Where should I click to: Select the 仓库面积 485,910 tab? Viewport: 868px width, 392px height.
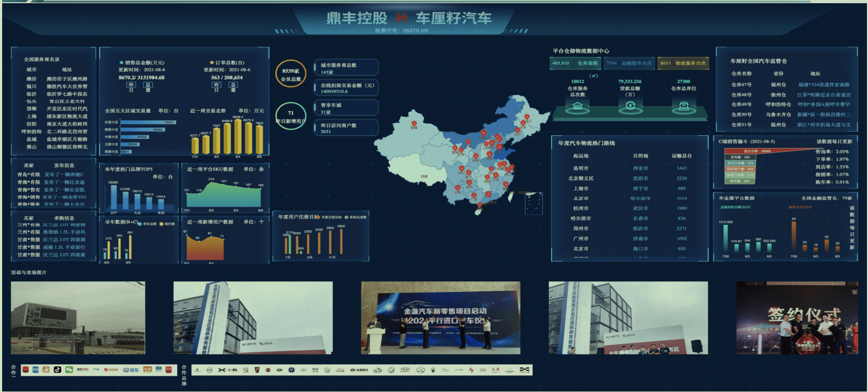[x=575, y=63]
